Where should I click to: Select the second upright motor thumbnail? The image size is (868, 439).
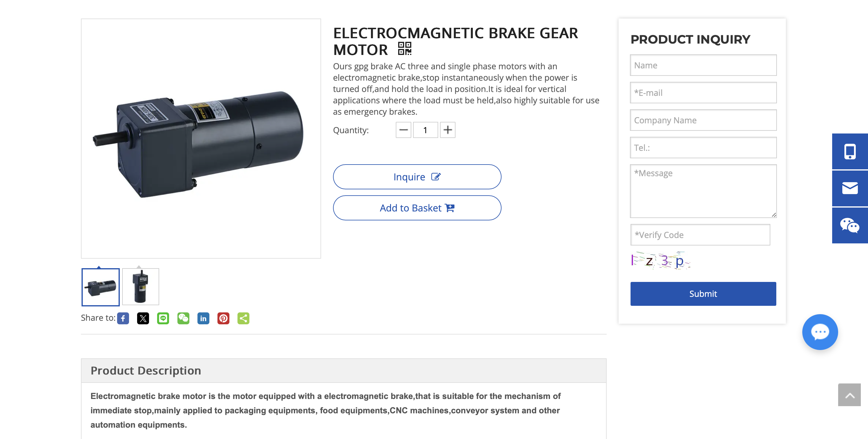(140, 287)
